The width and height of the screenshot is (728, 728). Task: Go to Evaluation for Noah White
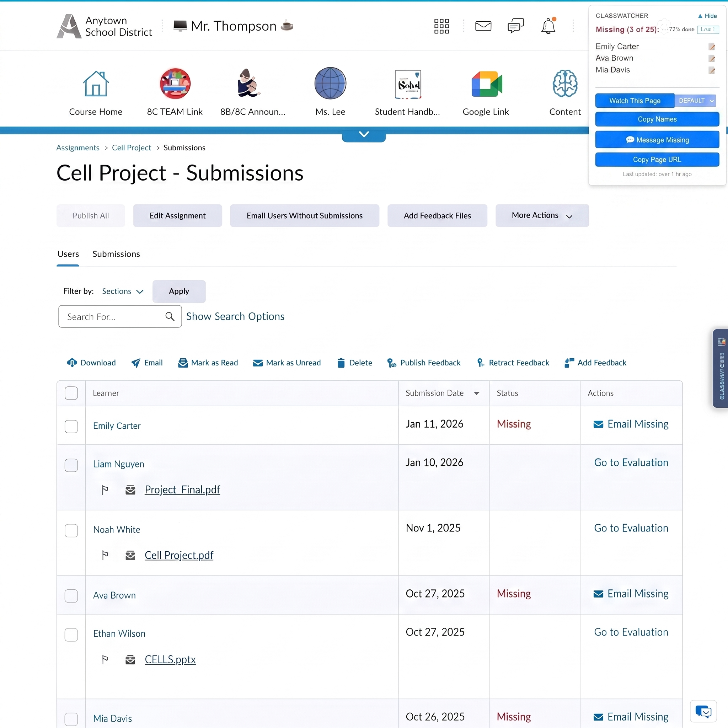coord(631,528)
